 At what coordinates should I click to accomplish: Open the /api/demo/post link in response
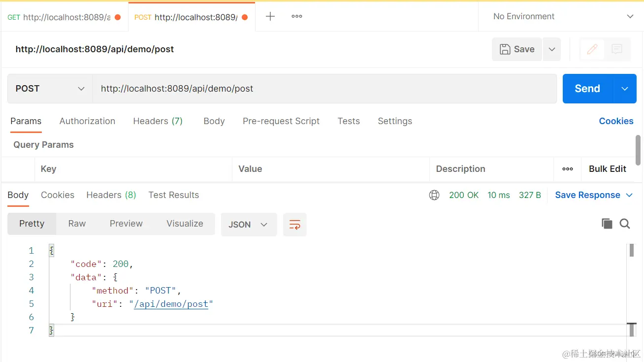171,304
